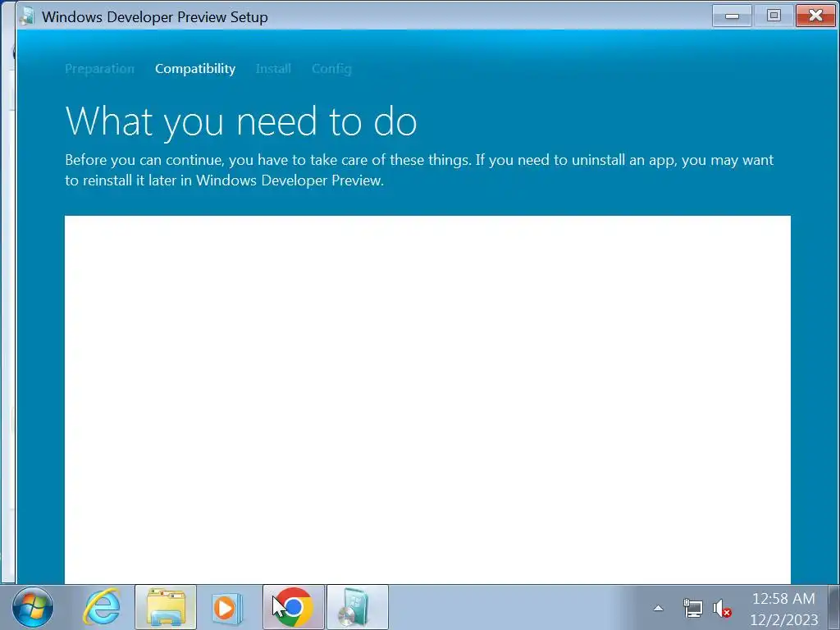Image resolution: width=840 pixels, height=630 pixels.
Task: Close the Windows Developer Preview Setup window
Action: [815, 16]
